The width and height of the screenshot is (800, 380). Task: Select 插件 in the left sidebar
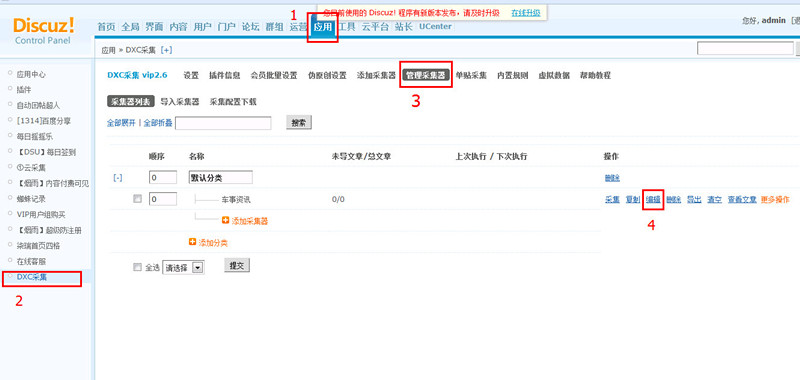tap(24, 89)
